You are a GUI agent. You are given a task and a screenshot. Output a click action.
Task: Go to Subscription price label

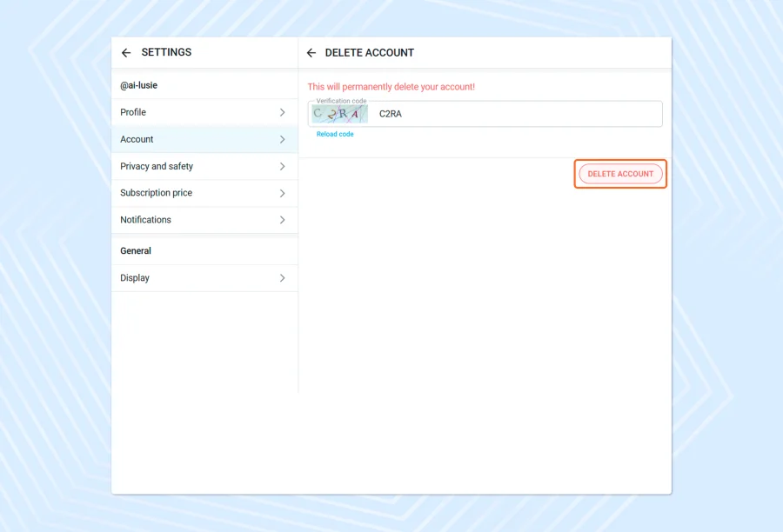(156, 193)
